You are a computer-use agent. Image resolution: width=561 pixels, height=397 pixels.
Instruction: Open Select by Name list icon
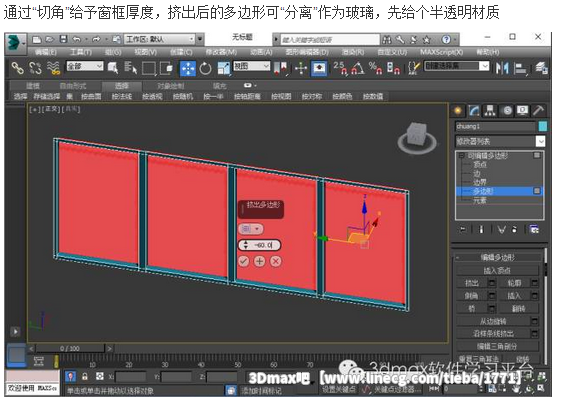pyautogui.click(x=130, y=68)
